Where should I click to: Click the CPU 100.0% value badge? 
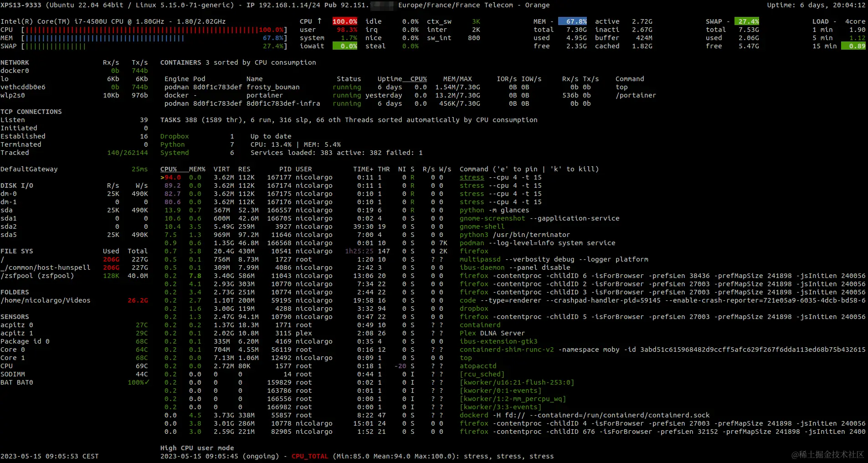tap(345, 21)
